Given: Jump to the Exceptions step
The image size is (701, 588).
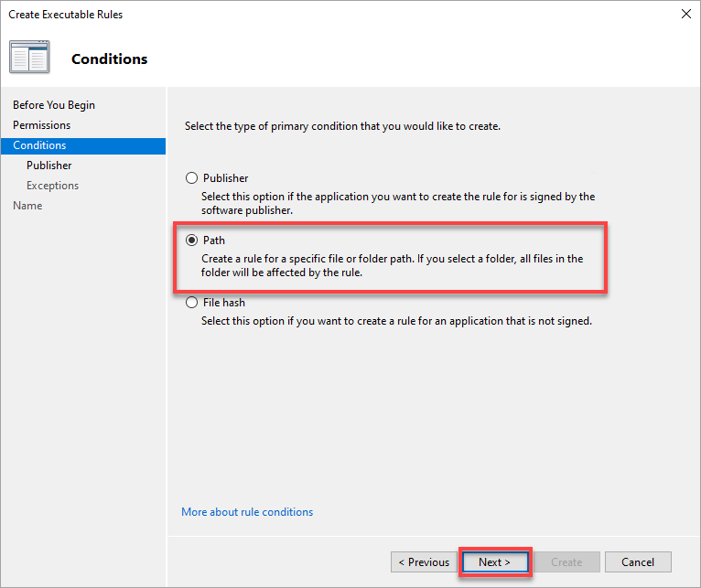Looking at the screenshot, I should click(x=52, y=186).
